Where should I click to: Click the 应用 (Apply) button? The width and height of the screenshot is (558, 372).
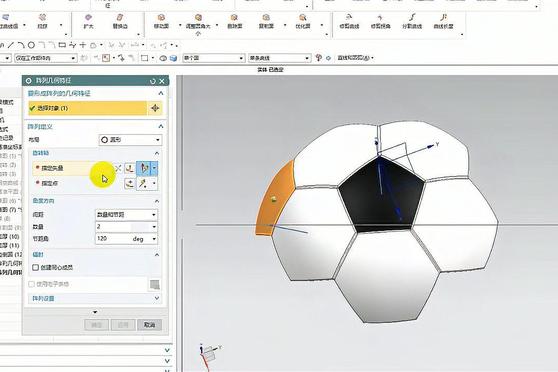123,325
